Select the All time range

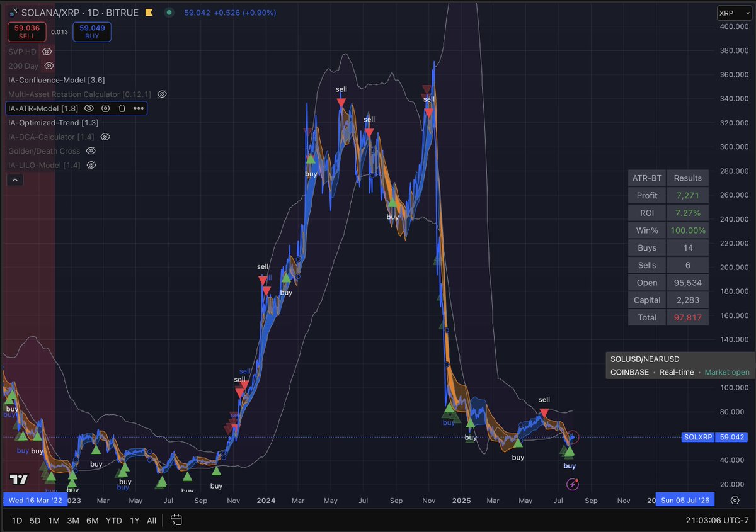(x=151, y=521)
